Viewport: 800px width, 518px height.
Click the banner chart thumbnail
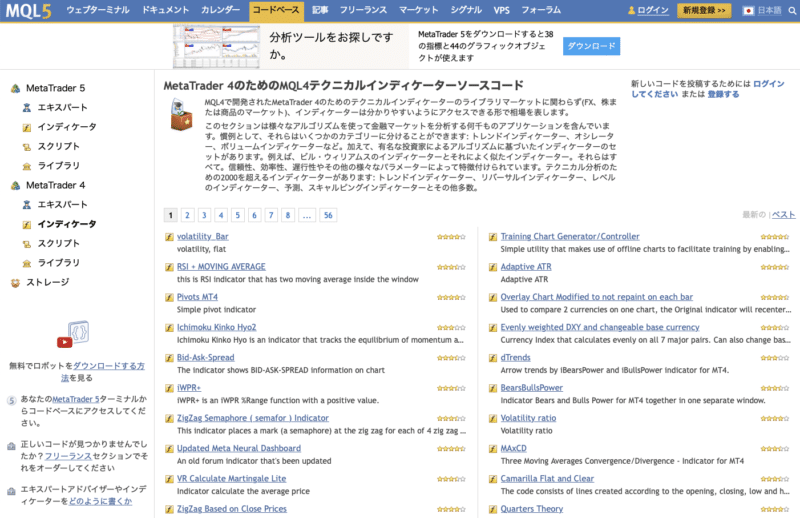tap(216, 46)
